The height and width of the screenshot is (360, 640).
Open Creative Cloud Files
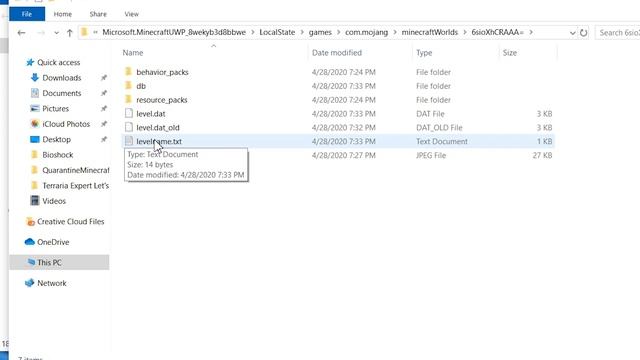coord(71,222)
